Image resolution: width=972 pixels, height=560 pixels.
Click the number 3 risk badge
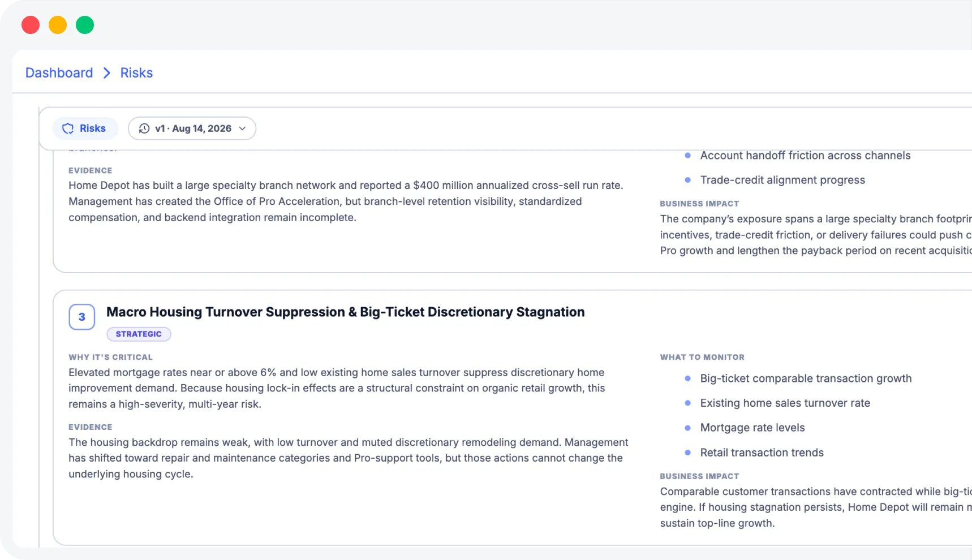tap(82, 317)
